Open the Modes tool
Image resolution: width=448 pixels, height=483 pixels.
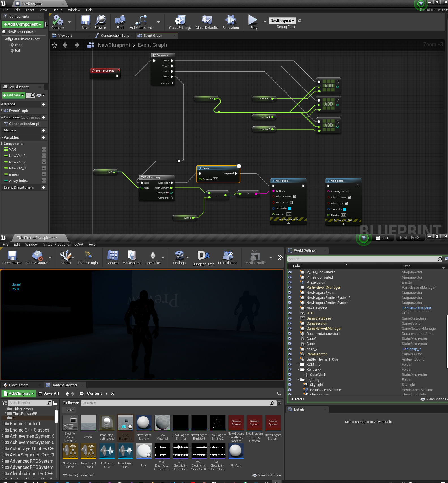pos(66,257)
